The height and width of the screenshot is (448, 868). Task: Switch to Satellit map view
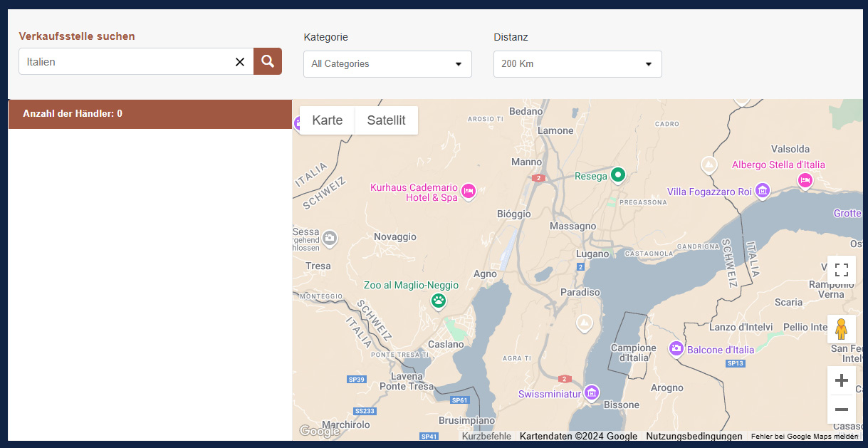tap(386, 120)
